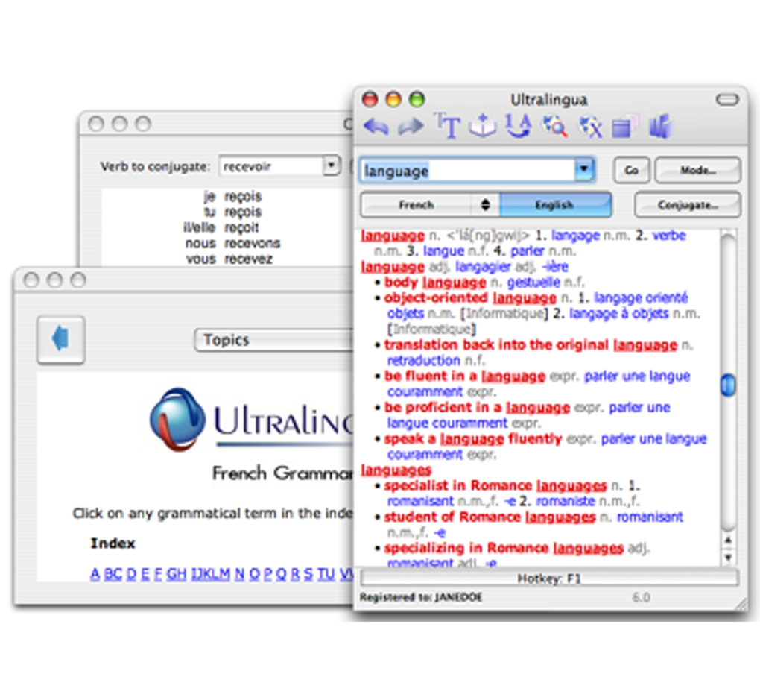Select French as the language side
The height and width of the screenshot is (700, 760).
point(416,205)
